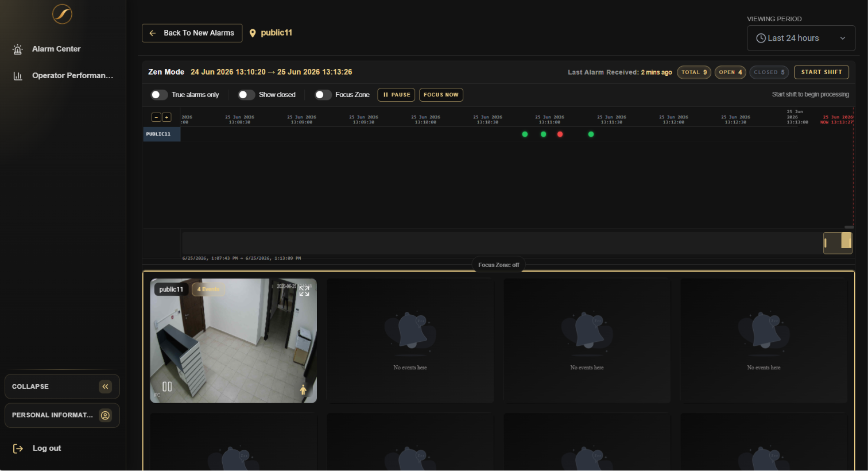The height and width of the screenshot is (471, 868).
Task: Open Alarm Center from the sidebar
Action: tap(56, 49)
